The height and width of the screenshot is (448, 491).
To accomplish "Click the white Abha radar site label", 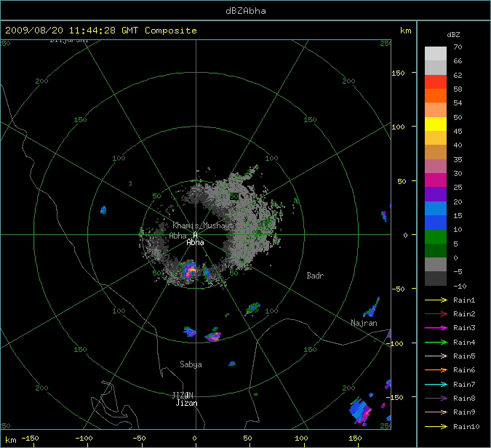I will 195,242.
